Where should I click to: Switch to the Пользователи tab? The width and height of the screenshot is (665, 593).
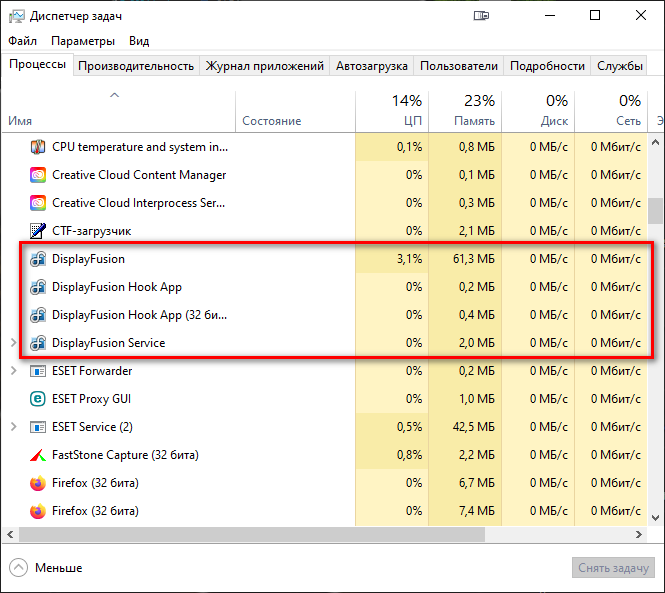coord(459,66)
